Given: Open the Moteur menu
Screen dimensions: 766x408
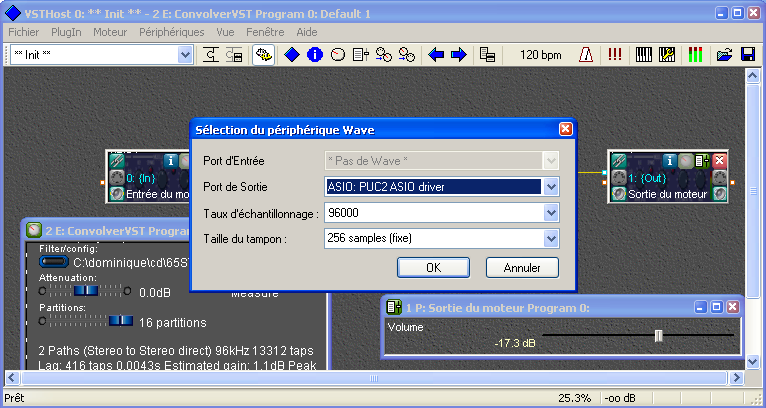Looking at the screenshot, I should tap(110, 32).
